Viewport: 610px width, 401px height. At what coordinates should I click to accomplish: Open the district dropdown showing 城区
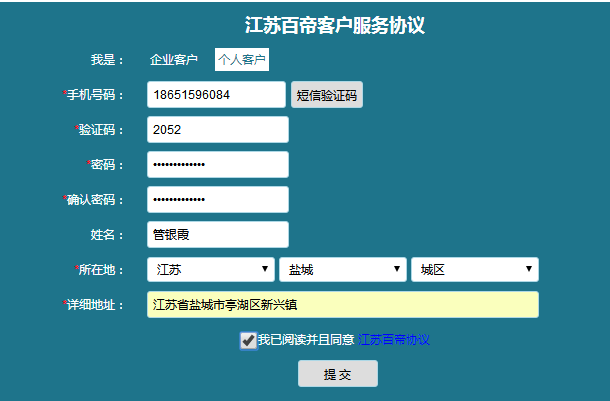pos(475,269)
